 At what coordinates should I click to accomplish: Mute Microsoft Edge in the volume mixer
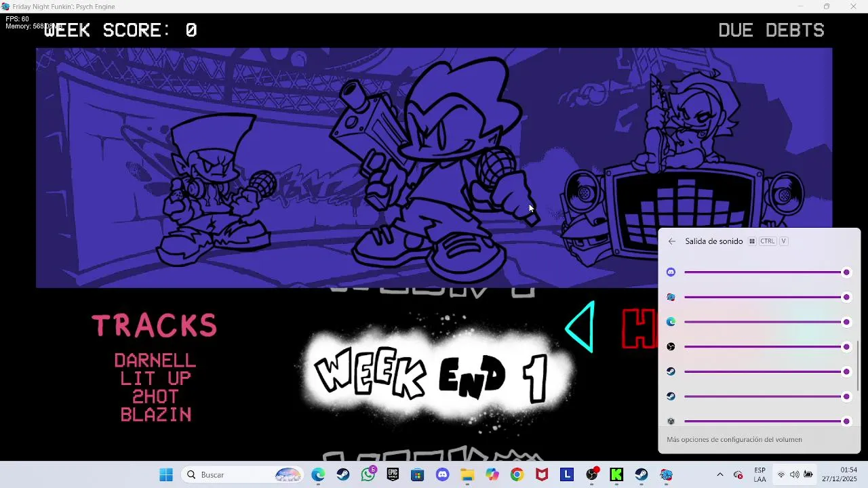tap(671, 322)
